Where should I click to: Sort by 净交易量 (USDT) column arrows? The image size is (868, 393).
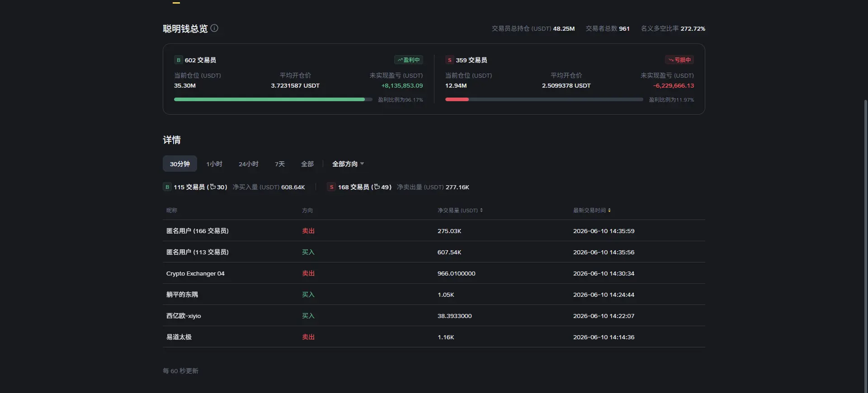481,211
